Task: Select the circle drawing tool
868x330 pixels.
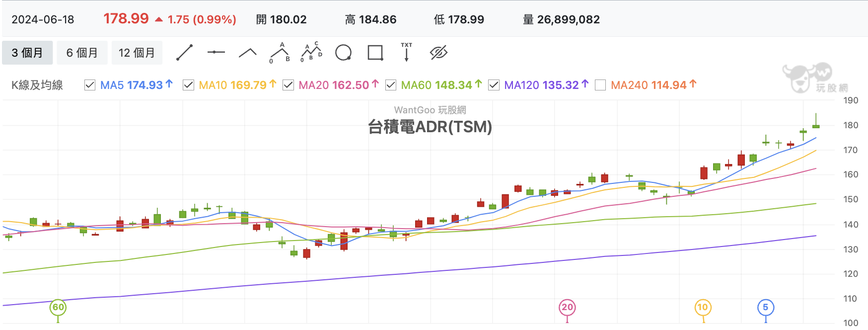Action: [x=343, y=53]
